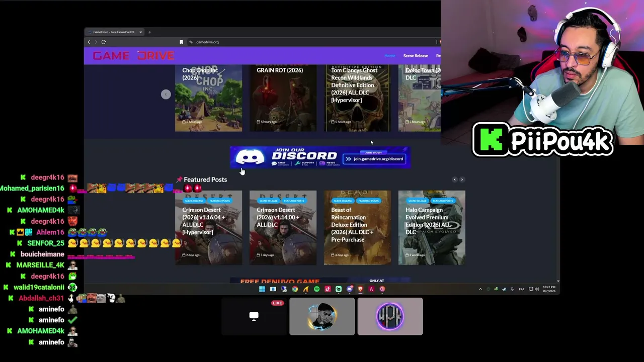Reload the GameDrive page
Viewport: 644px width, 362px height.
point(104,42)
